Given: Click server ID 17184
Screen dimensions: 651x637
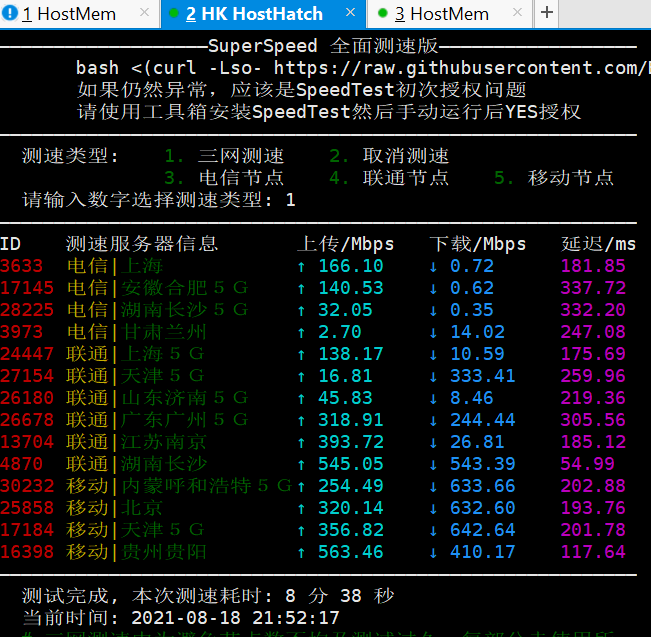Looking at the screenshot, I should click(27, 530).
